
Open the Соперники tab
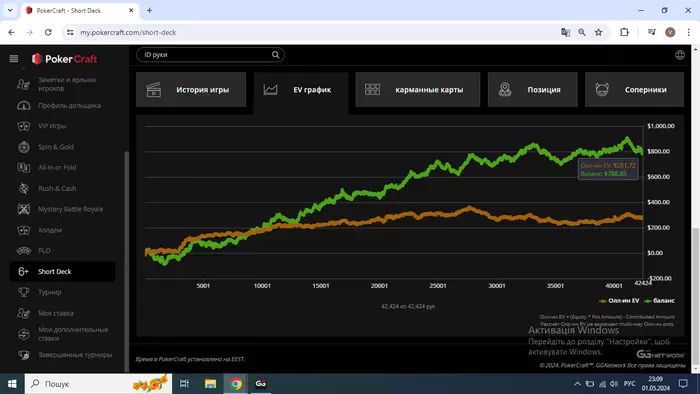pyautogui.click(x=634, y=90)
